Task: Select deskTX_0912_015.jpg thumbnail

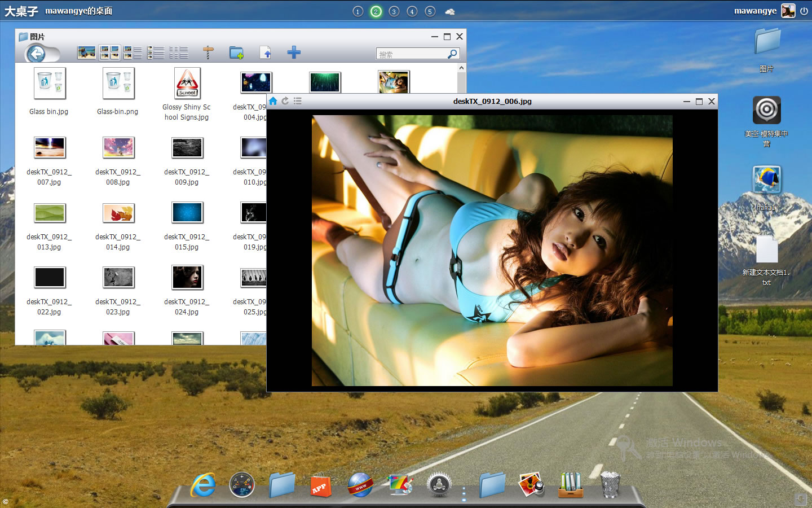Action: [187, 212]
